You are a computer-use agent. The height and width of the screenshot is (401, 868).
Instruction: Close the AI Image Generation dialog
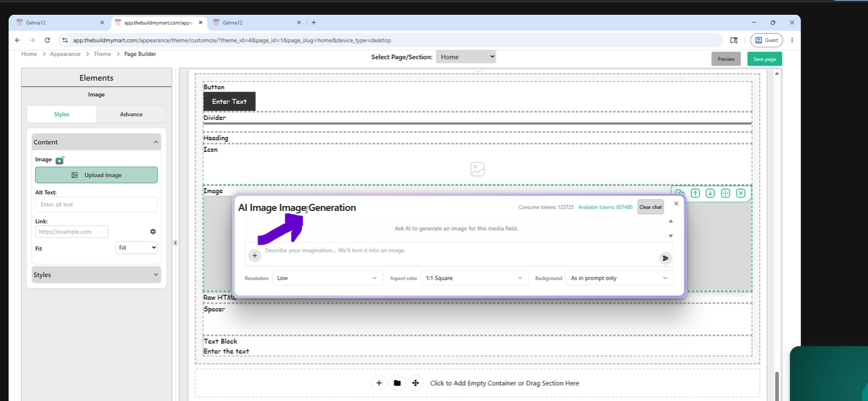pyautogui.click(x=676, y=204)
